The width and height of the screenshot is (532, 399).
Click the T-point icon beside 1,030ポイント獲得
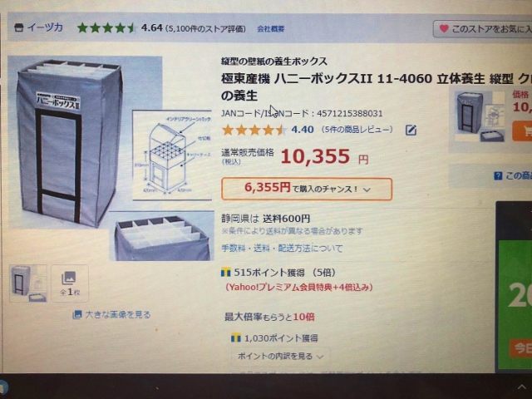[x=236, y=338]
